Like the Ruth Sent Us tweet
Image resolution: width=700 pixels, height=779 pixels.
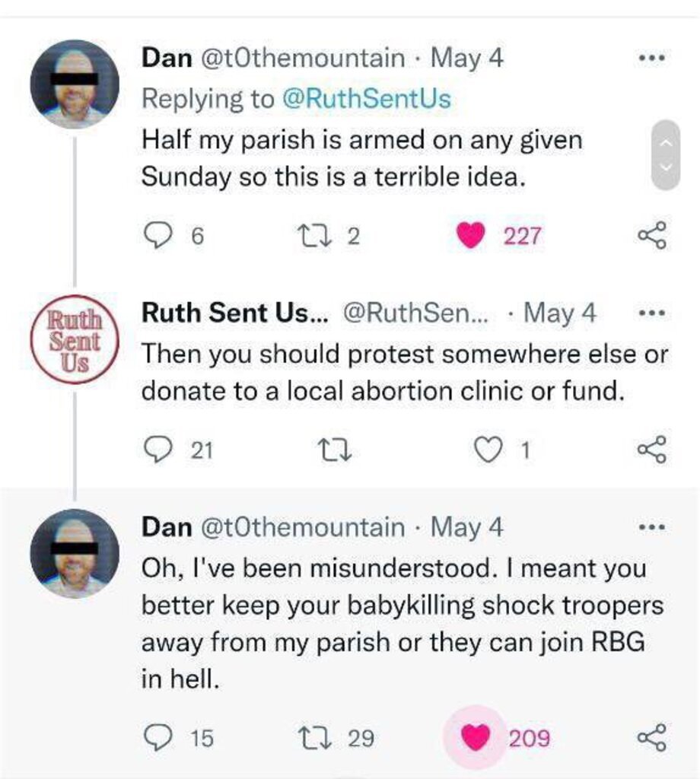490,451
